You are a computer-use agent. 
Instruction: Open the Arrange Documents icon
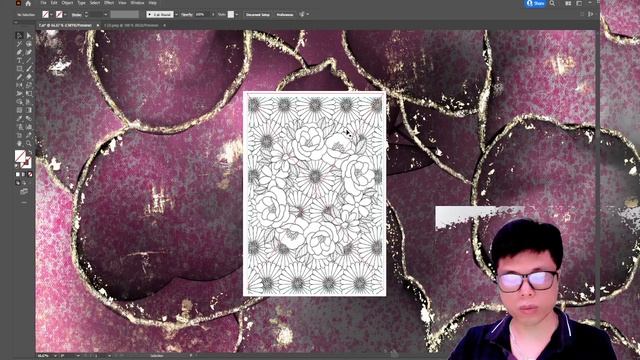click(568, 3)
